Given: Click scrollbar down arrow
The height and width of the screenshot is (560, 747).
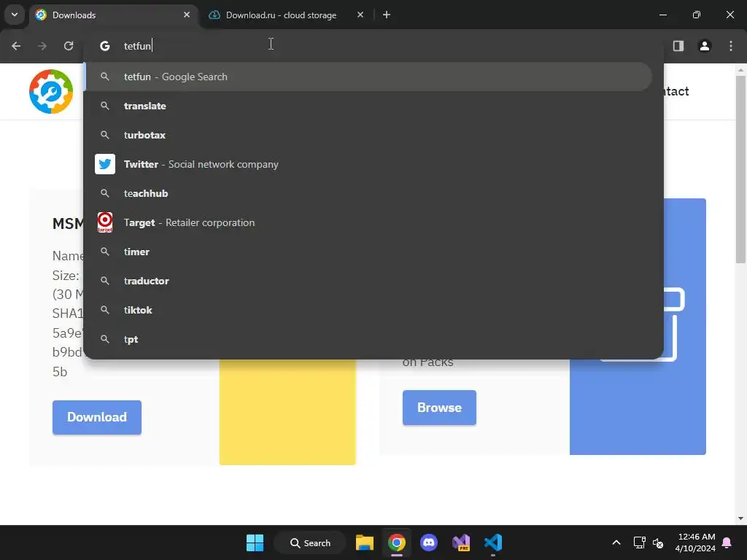Looking at the screenshot, I should pyautogui.click(x=740, y=518).
